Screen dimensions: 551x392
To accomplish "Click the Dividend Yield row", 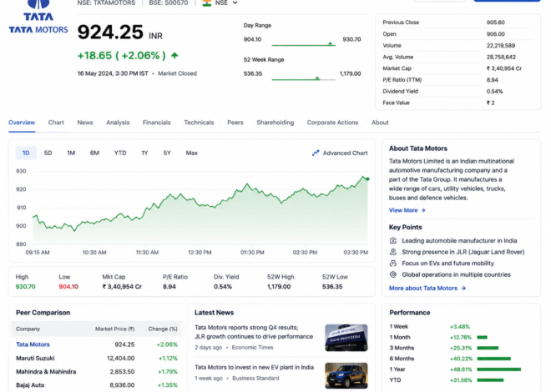I will pos(457,91).
